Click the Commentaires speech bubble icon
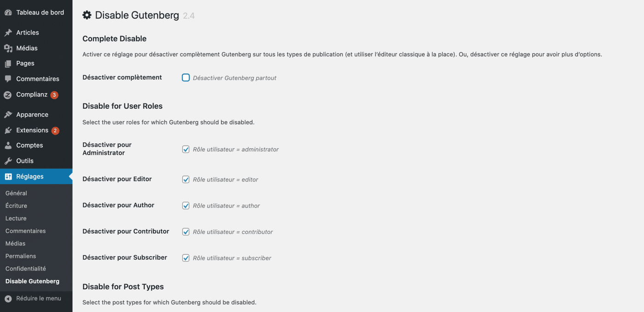 (x=8, y=79)
